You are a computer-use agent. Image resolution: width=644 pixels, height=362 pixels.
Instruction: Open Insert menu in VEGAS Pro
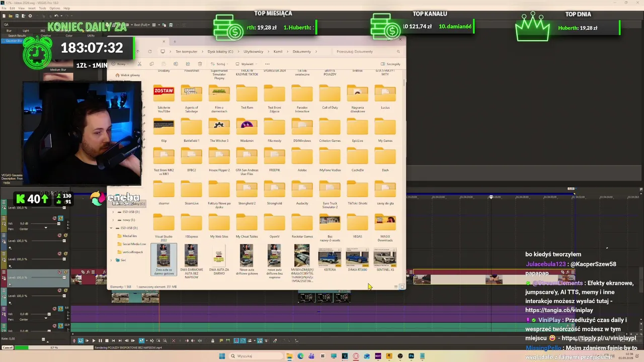[32, 8]
